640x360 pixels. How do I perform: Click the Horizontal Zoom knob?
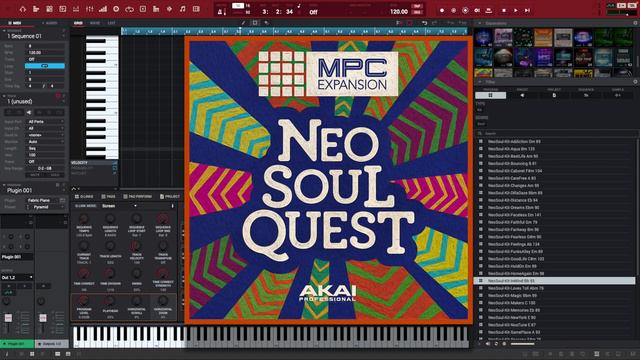tap(162, 301)
